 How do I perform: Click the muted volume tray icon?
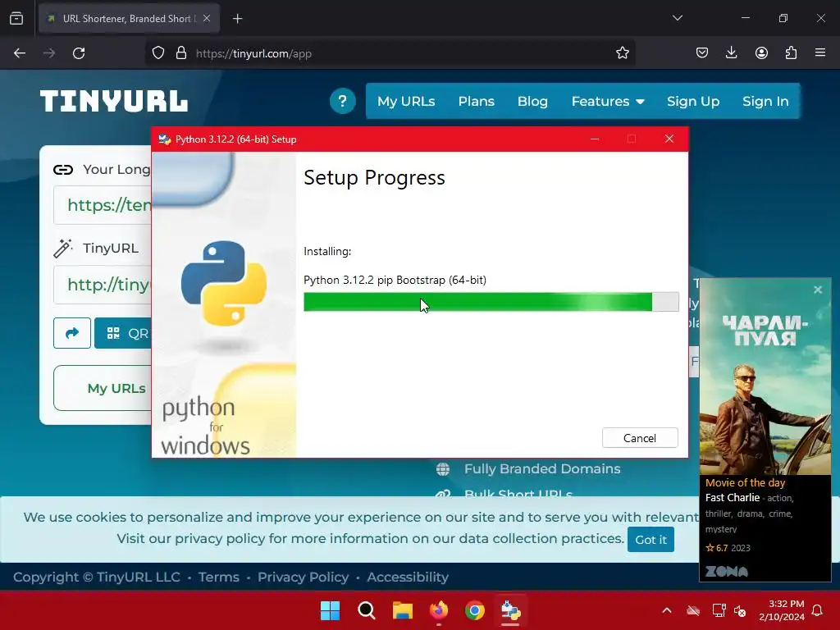[740, 610]
